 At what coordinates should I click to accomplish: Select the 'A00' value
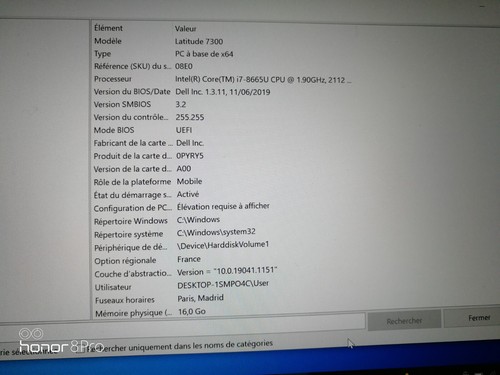(184, 169)
